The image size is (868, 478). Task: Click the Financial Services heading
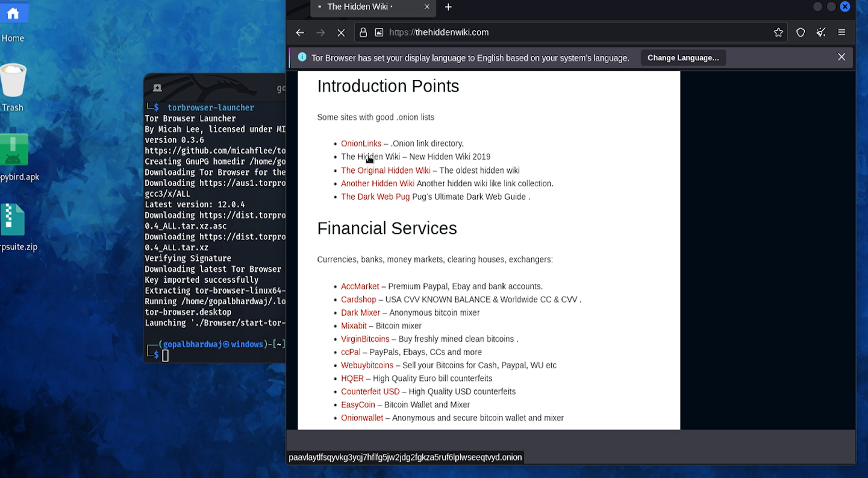click(387, 228)
